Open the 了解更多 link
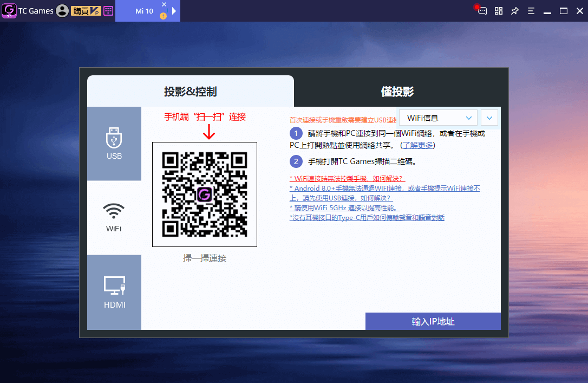 click(x=418, y=145)
